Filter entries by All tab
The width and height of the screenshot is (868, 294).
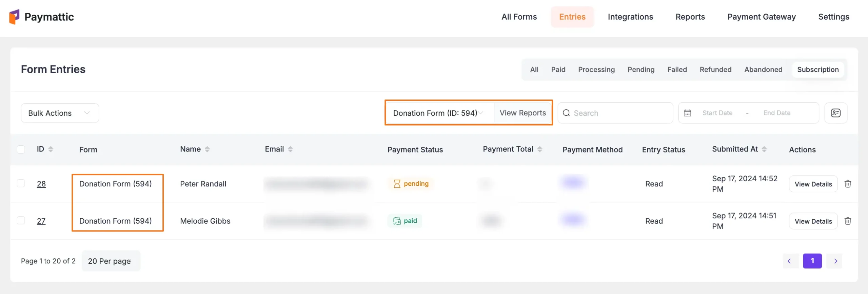tap(534, 69)
